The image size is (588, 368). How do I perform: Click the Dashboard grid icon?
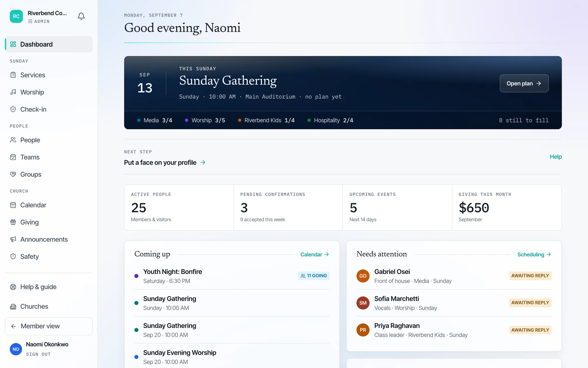point(13,44)
